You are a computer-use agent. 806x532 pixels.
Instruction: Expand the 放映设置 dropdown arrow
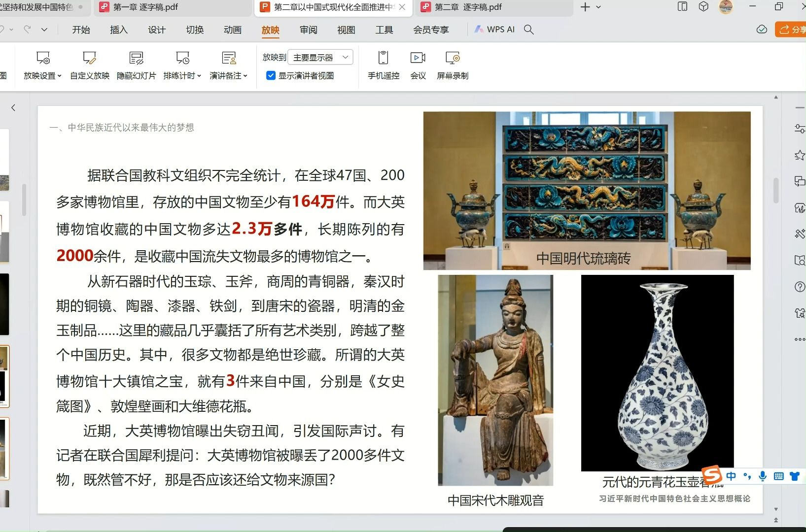[59, 76]
